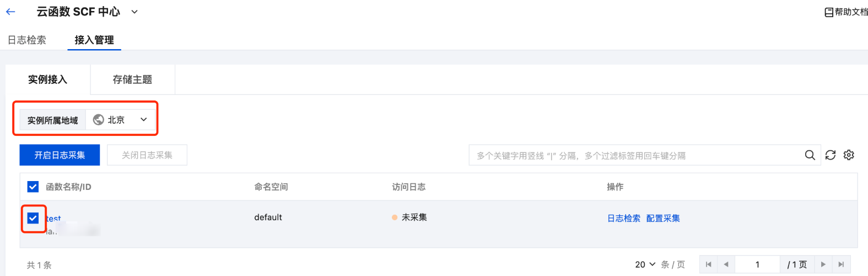Click the 配置采集 link
Image resolution: width=868 pixels, height=276 pixels.
coord(663,218)
